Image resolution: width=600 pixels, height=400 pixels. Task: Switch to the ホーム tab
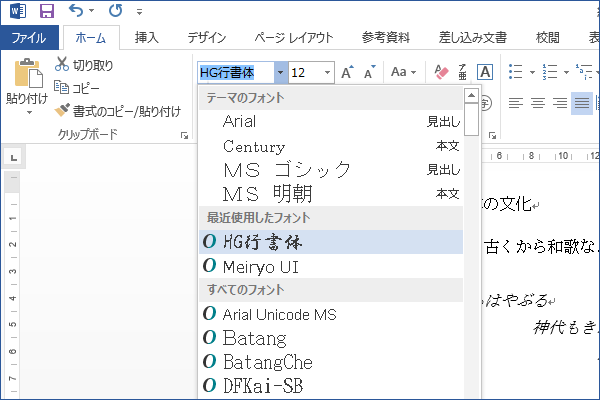coord(91,38)
